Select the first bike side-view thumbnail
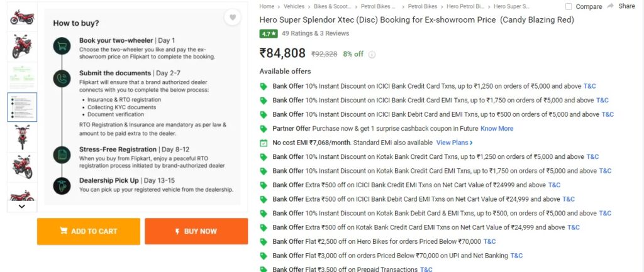The height and width of the screenshot is (272, 644). click(22, 17)
